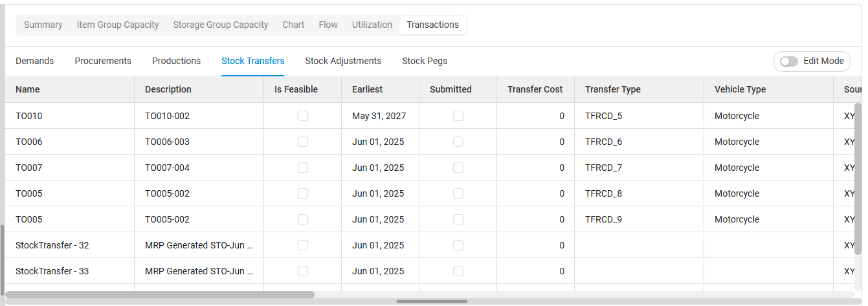
Task: Open the Stock Pegs sub-tab
Action: point(425,61)
